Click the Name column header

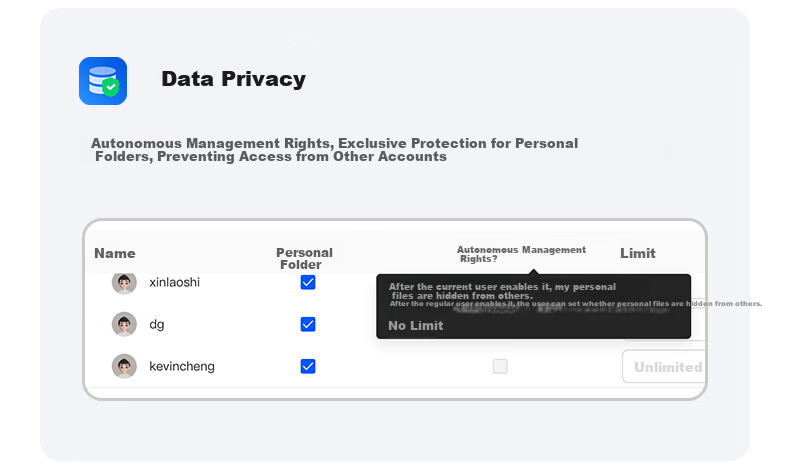point(115,253)
